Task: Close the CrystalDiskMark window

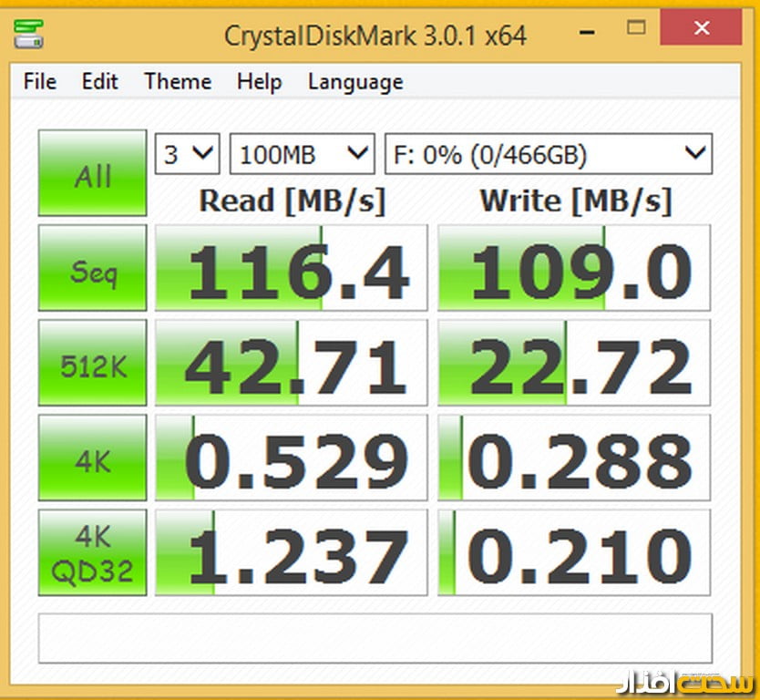Action: click(701, 29)
